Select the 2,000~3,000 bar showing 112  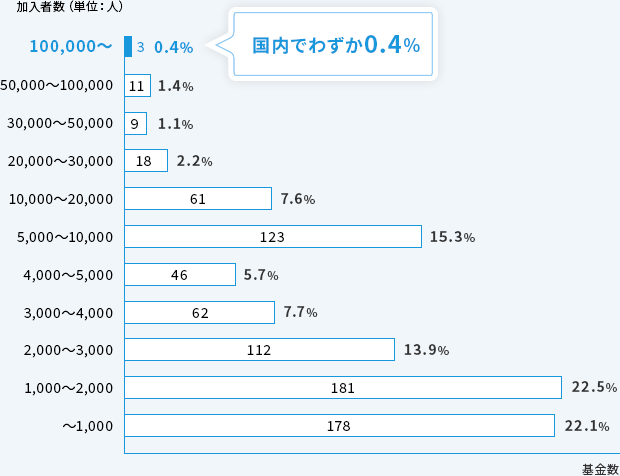(259, 350)
